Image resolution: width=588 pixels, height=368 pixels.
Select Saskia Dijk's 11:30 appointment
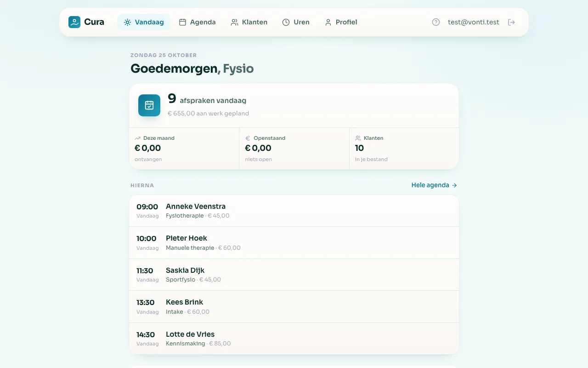coord(294,275)
